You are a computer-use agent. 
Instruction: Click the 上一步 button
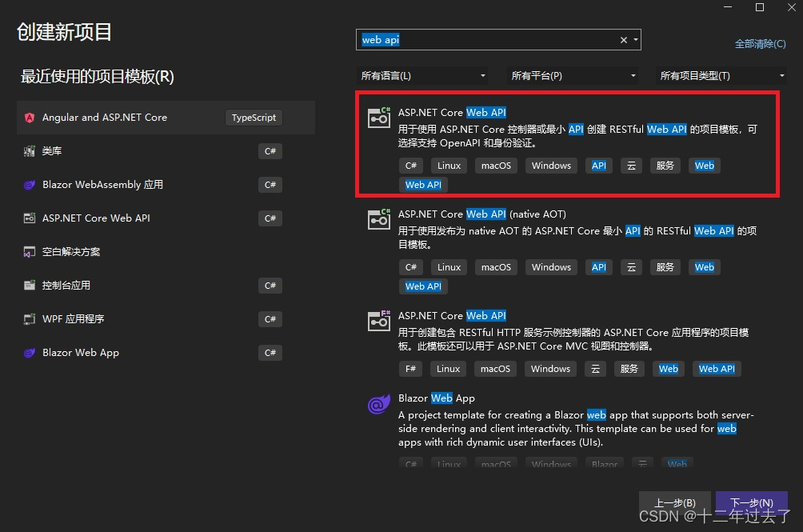(x=674, y=503)
